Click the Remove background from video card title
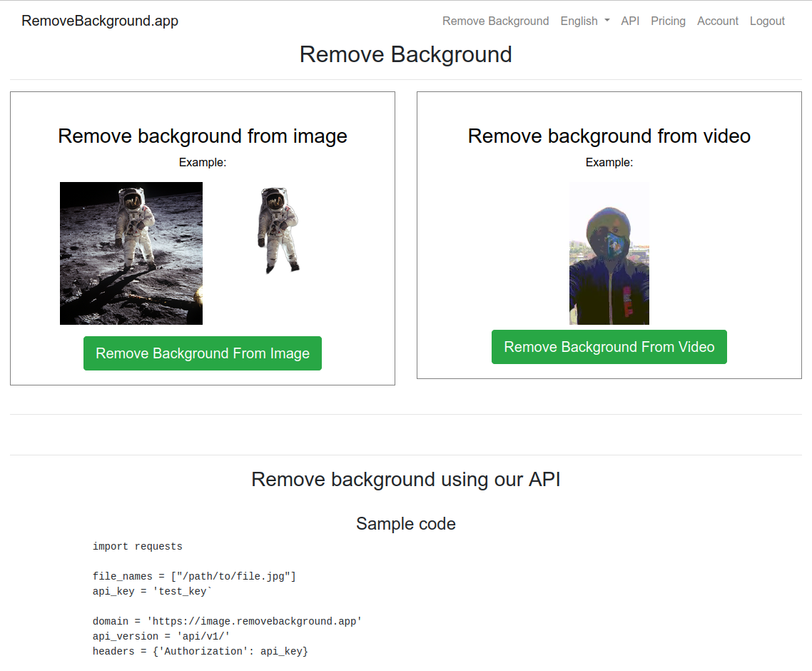Screen dimensions: 812x671 pos(609,136)
